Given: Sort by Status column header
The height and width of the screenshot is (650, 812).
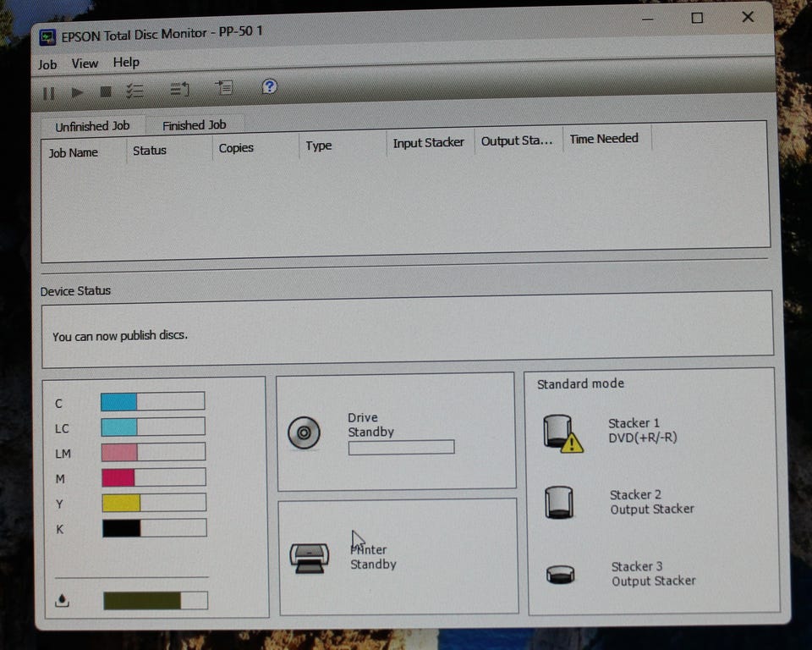Looking at the screenshot, I should pos(169,151).
